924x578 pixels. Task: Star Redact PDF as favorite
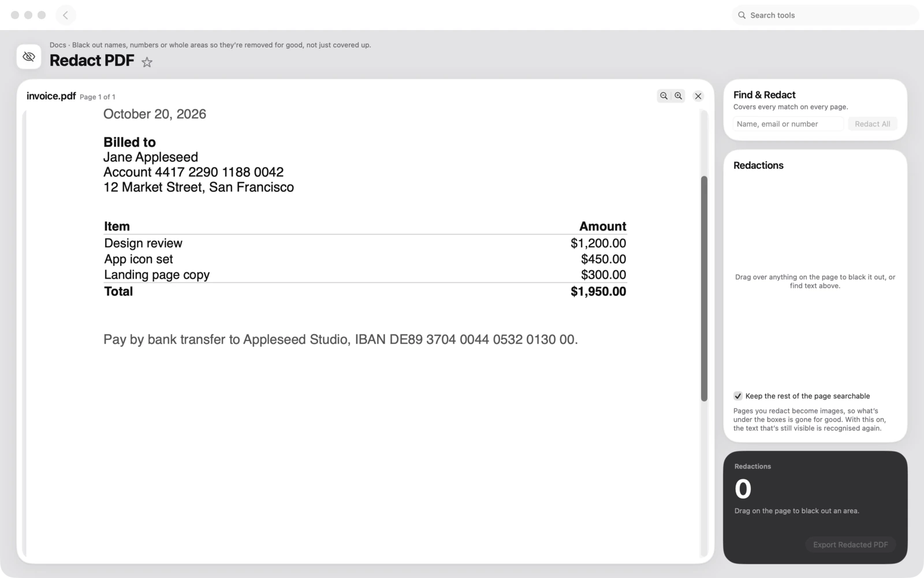(147, 62)
